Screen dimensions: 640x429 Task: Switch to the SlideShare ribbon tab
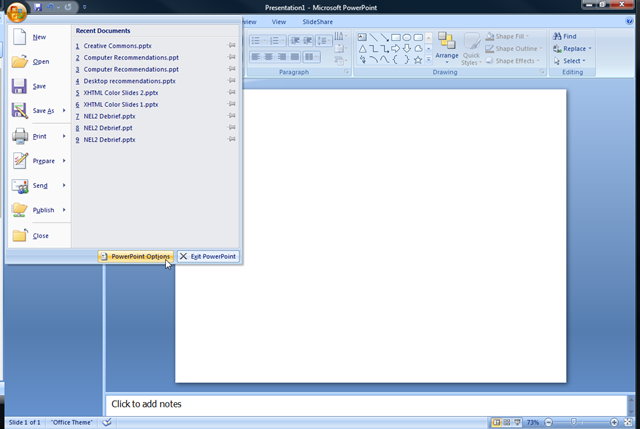(318, 22)
